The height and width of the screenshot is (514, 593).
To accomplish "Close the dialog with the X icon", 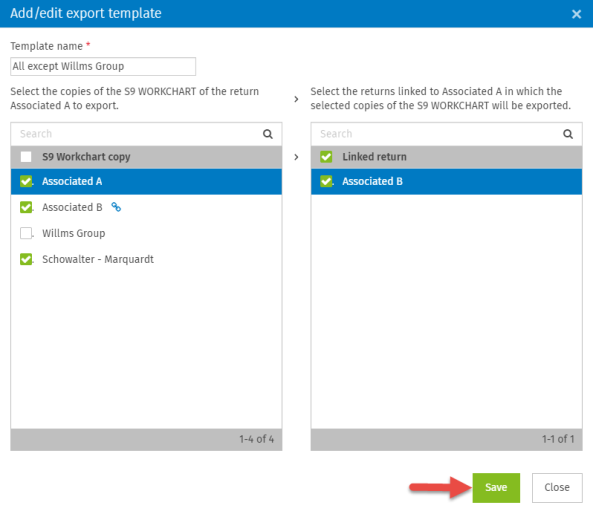I will click(576, 14).
